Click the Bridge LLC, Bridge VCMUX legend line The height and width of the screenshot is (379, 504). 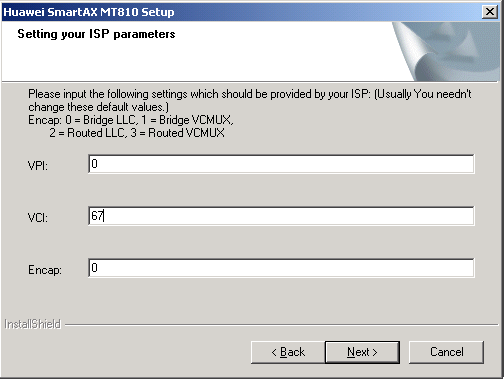pyautogui.click(x=131, y=120)
